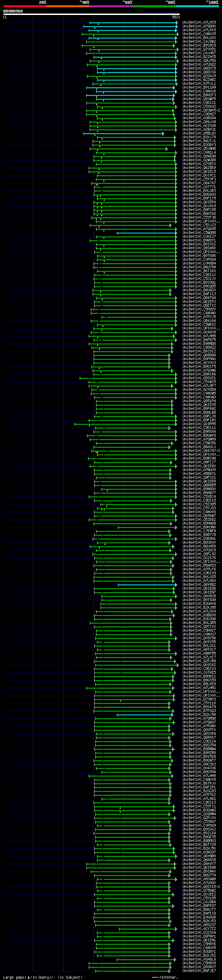Open hit UniRef100_B9I1H9
Image resolution: width=222 pixels, height=980 pixels.
(199, 88)
